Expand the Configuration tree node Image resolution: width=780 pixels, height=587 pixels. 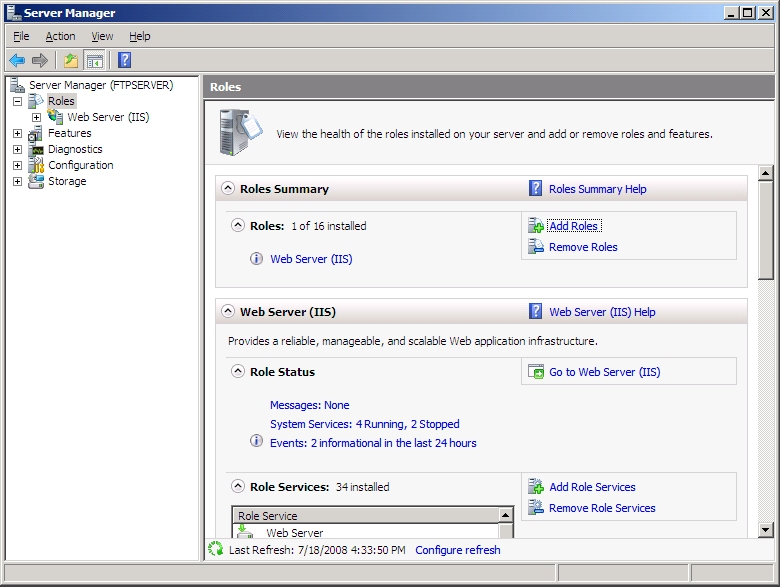point(17,165)
